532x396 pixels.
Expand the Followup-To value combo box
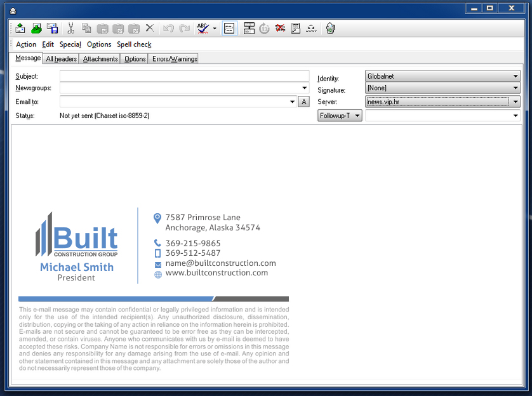(515, 115)
